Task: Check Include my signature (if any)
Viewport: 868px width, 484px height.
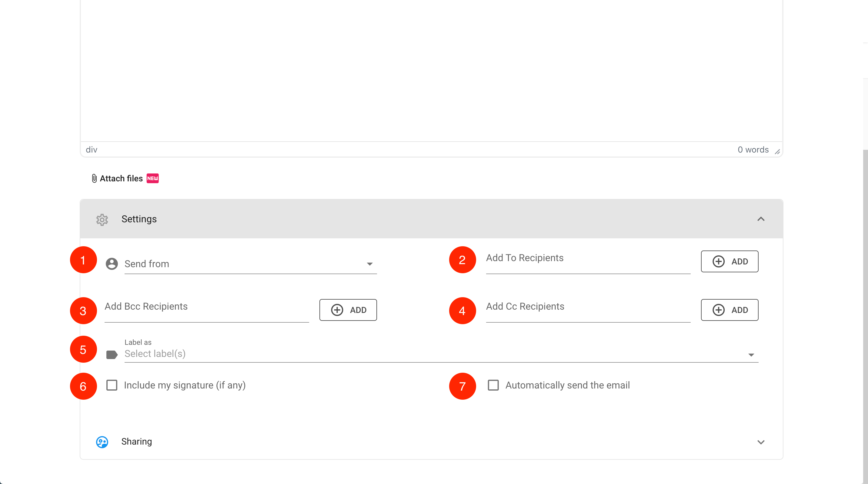Action: click(x=112, y=385)
